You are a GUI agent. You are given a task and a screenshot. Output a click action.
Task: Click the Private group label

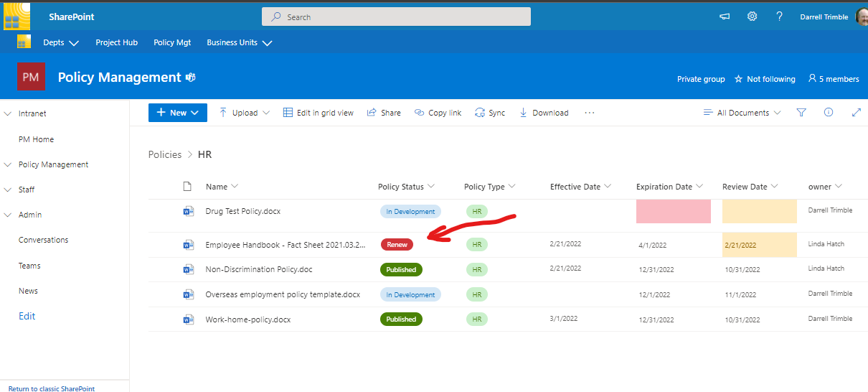pyautogui.click(x=701, y=79)
